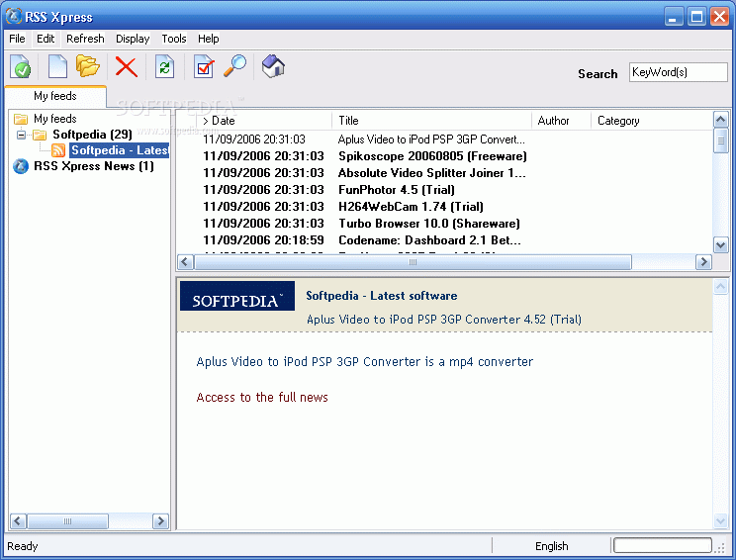Open the Tools menu

coord(174,39)
